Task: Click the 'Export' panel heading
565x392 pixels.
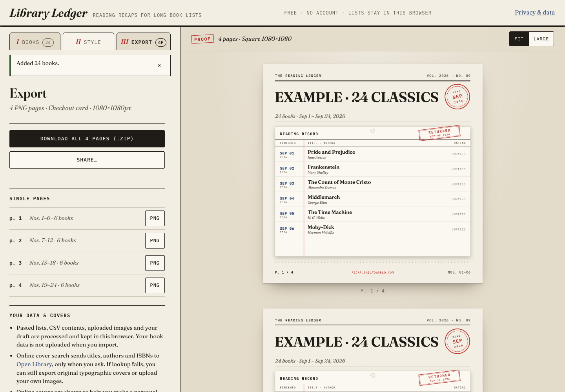Action: [28, 93]
